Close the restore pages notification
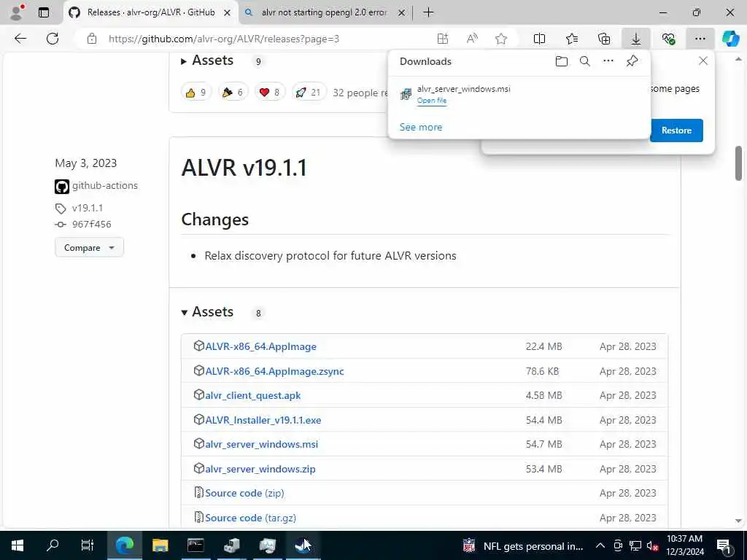This screenshot has width=747, height=560. (703, 61)
